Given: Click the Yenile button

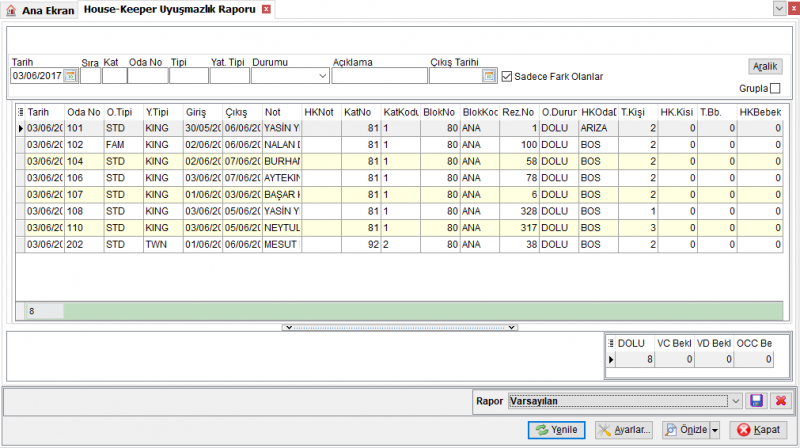Looking at the screenshot, I should [x=557, y=430].
